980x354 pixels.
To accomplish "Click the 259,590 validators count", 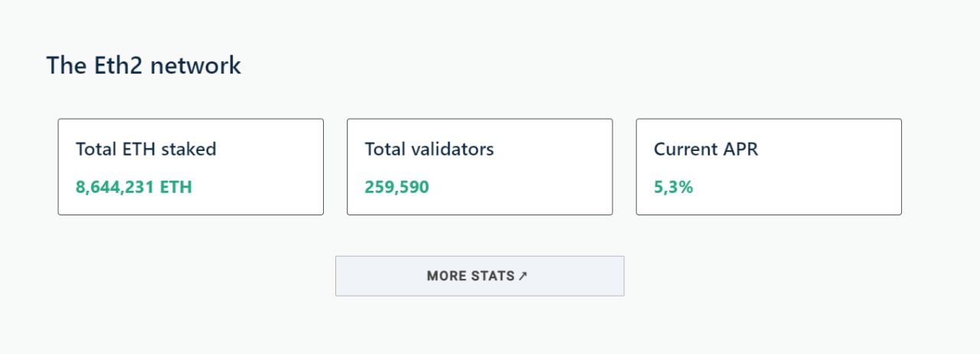I will pos(397,187).
